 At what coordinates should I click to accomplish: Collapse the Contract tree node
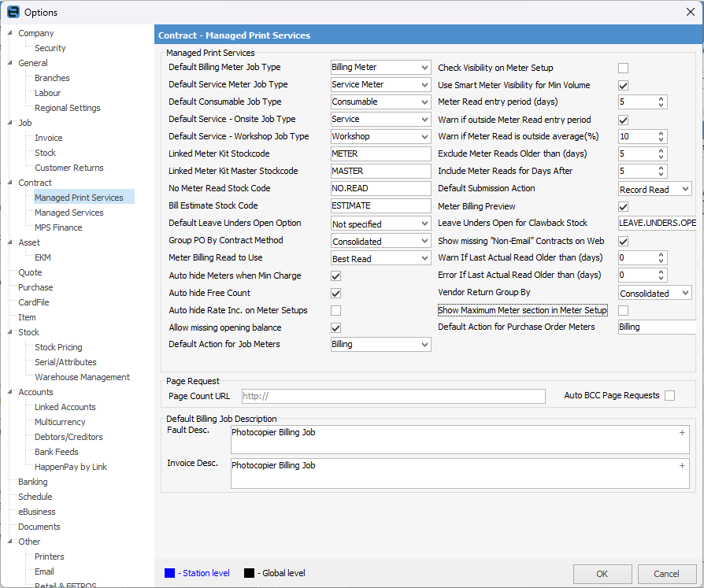(x=10, y=183)
